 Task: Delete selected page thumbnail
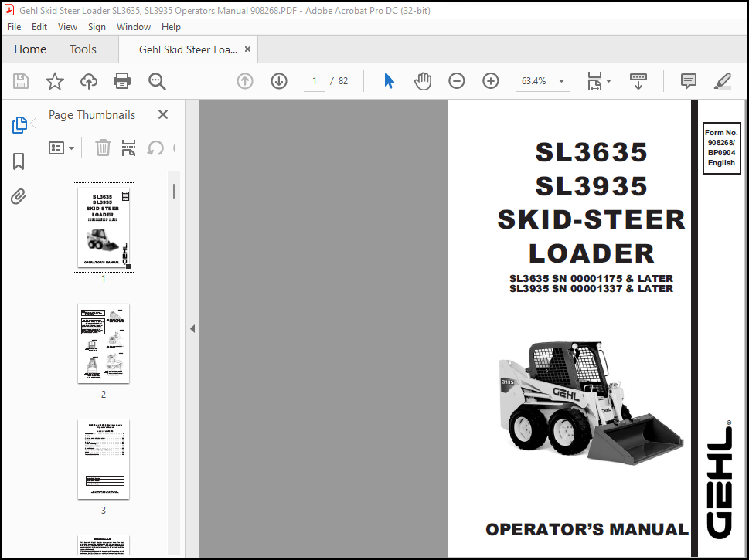pos(103,148)
